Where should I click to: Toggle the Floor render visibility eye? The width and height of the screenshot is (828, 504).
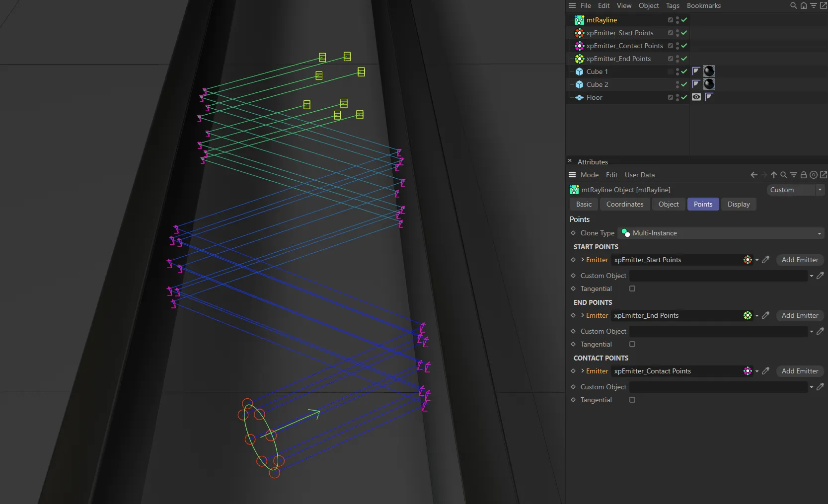point(696,97)
